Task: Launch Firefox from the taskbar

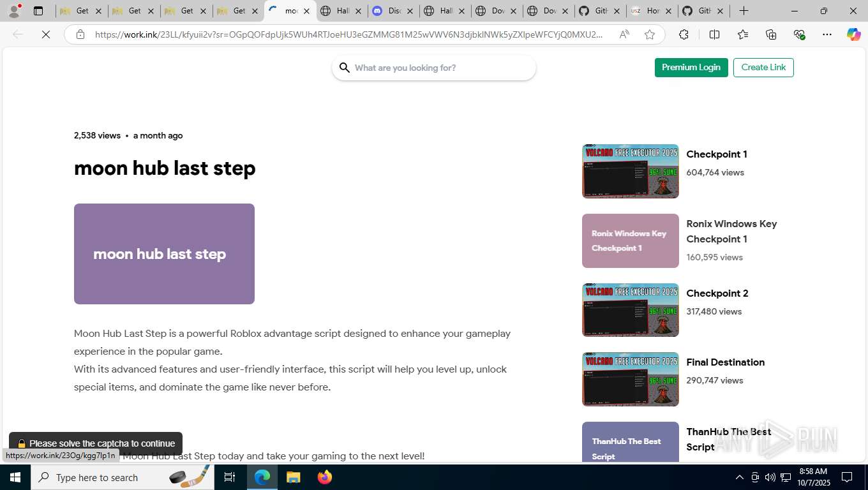Action: [x=324, y=477]
